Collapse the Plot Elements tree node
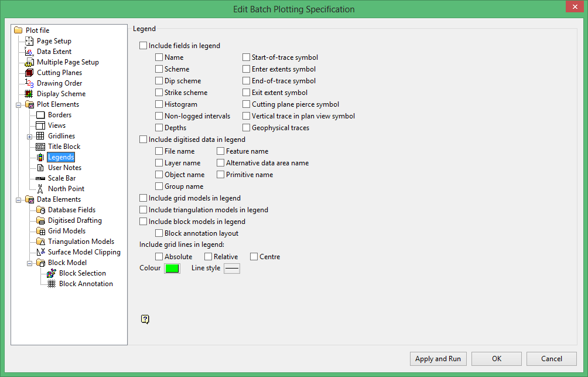This screenshot has height=377, width=588. [x=19, y=104]
